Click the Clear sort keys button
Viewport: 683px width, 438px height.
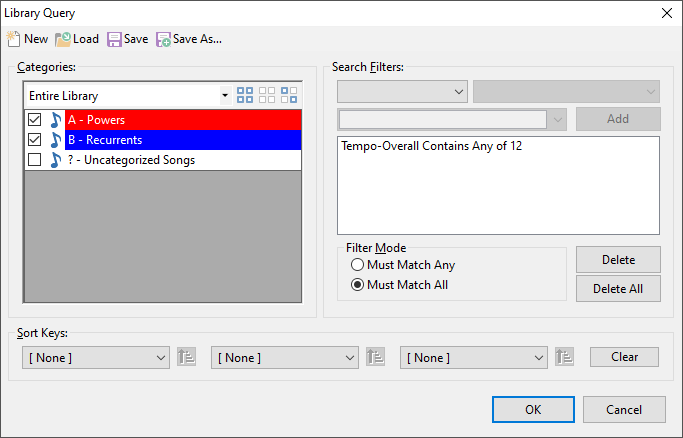[x=624, y=357]
